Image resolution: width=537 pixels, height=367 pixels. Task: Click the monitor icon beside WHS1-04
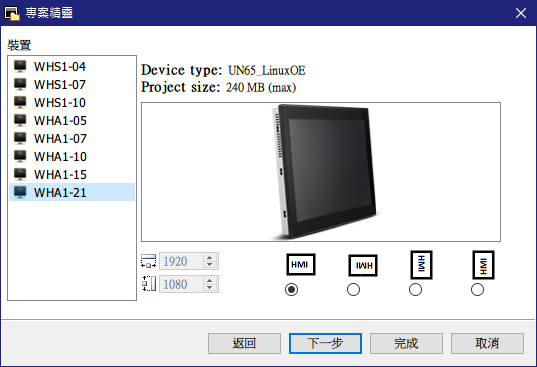20,66
